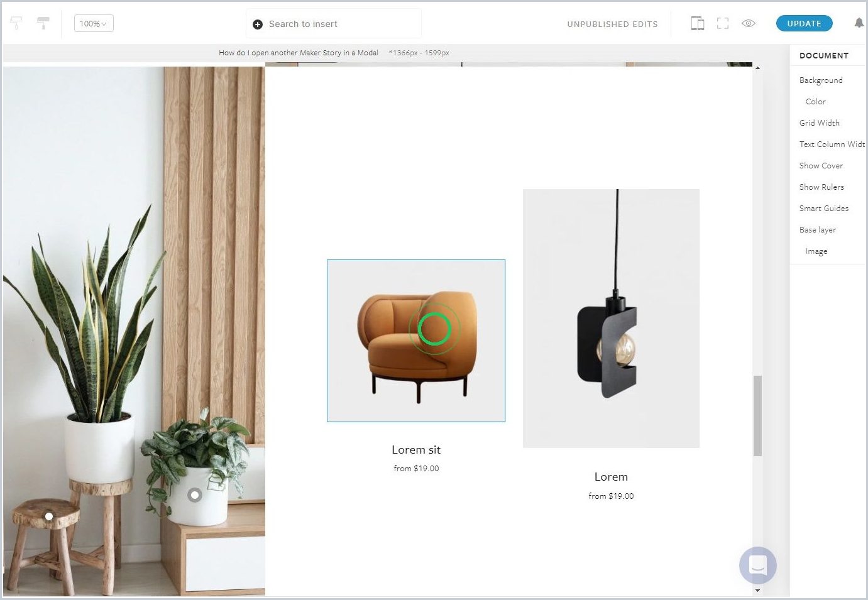Click the hotspot marker on the wooden stool

49,516
